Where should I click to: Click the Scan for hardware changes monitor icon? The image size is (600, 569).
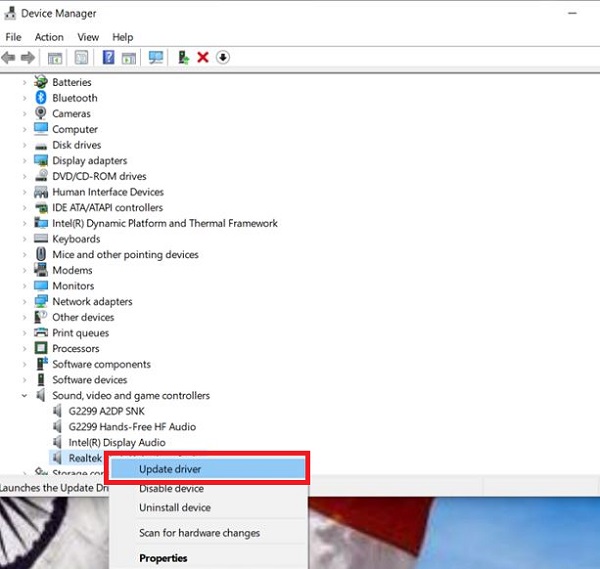coord(155,58)
